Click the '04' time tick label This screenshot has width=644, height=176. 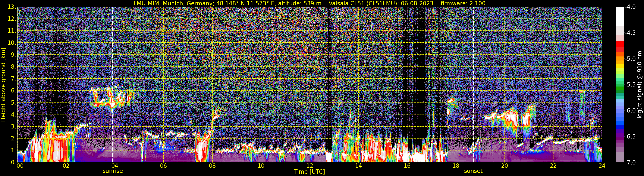pos(115,166)
